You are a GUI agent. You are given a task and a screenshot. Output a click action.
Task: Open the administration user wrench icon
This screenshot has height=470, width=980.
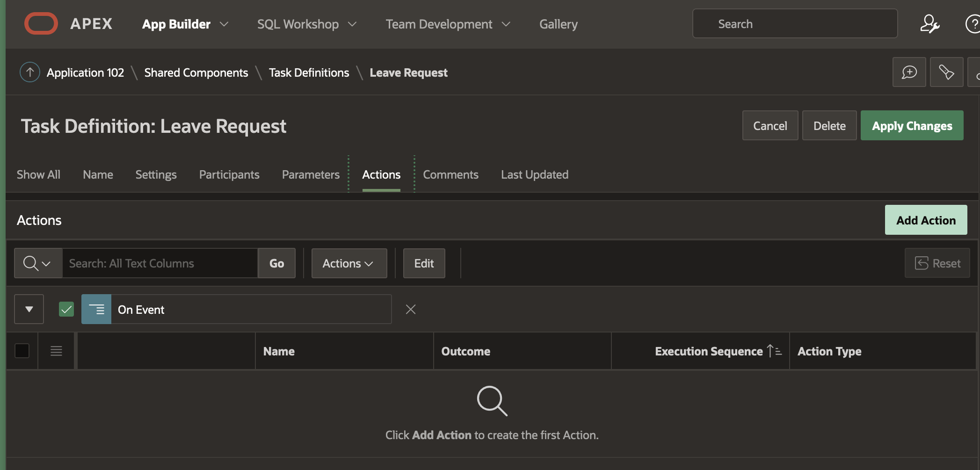(929, 24)
